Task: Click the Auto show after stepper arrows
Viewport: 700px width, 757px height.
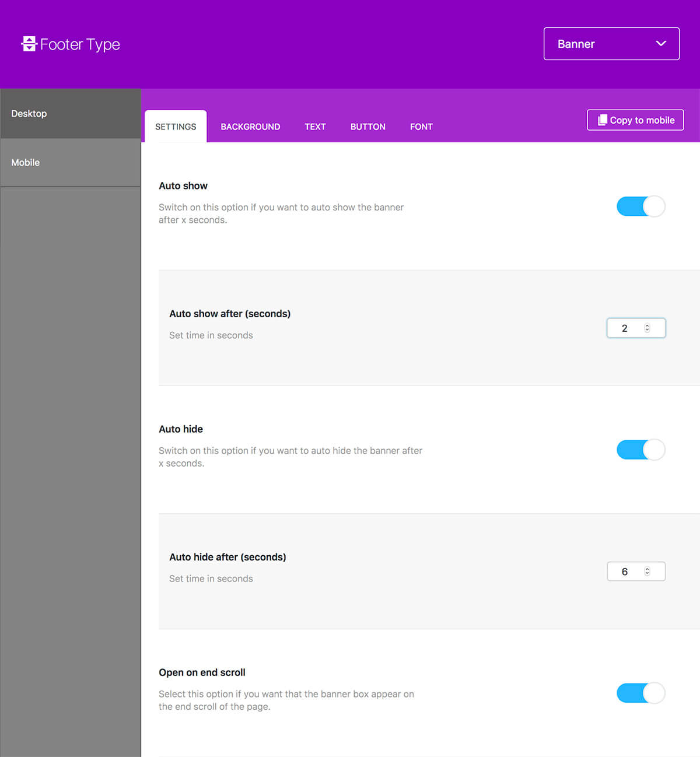Action: (647, 328)
